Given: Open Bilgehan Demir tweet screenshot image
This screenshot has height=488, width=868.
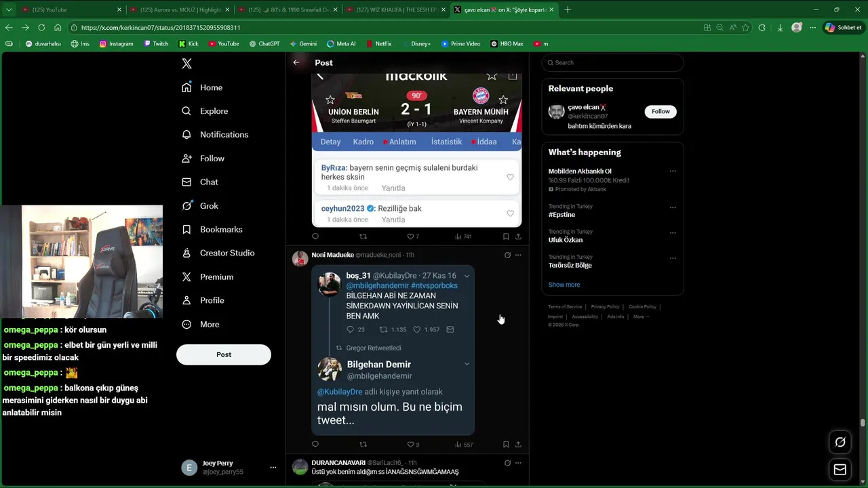Looking at the screenshot, I should coord(393,350).
